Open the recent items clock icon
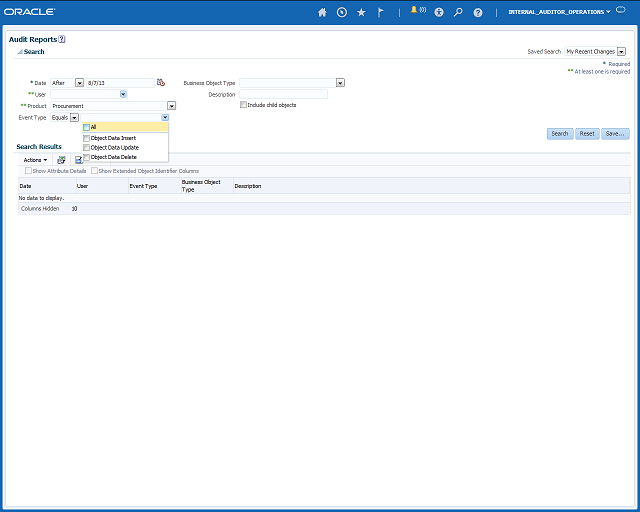640x512 pixels. pos(342,12)
